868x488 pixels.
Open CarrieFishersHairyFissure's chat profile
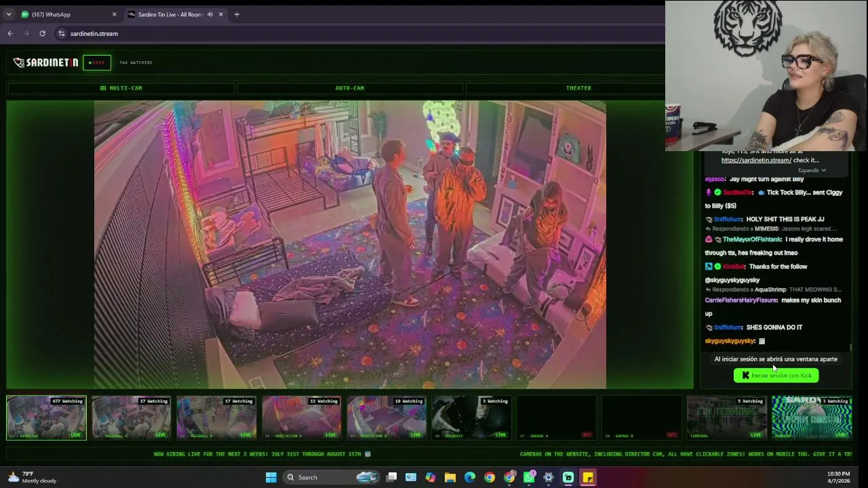[x=741, y=300]
